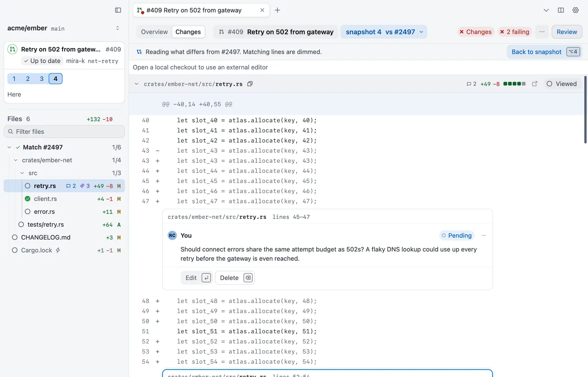The height and width of the screenshot is (377, 588).
Task: Copy the retry.rs file path icon
Action: (250, 84)
